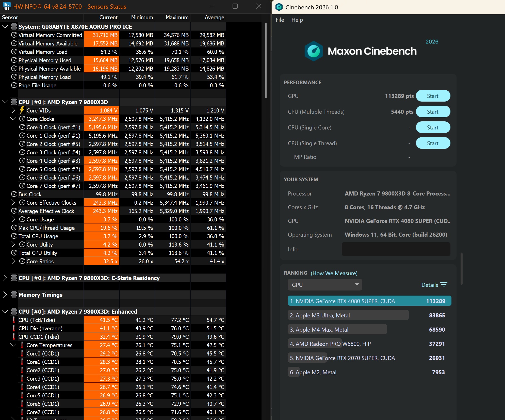Image resolution: width=505 pixels, height=420 pixels.
Task: Click the lightning bolt icon beside Core VIDs
Action: pyautogui.click(x=22, y=110)
